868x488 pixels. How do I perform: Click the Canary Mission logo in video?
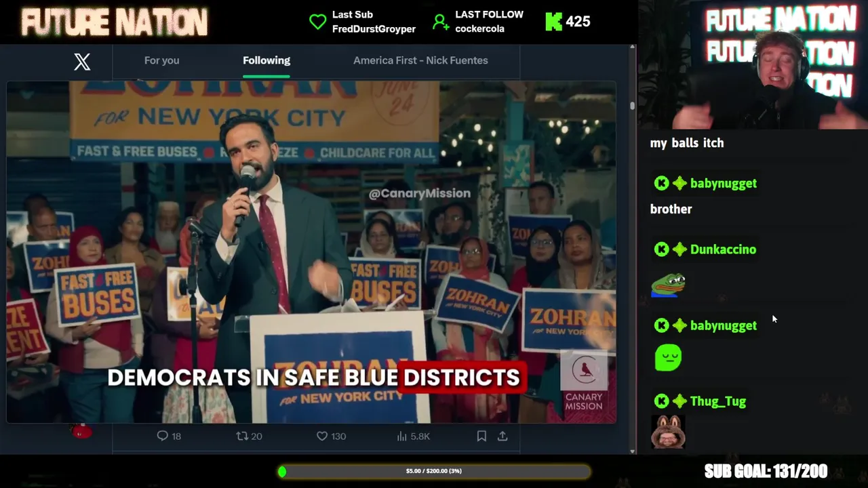point(584,382)
